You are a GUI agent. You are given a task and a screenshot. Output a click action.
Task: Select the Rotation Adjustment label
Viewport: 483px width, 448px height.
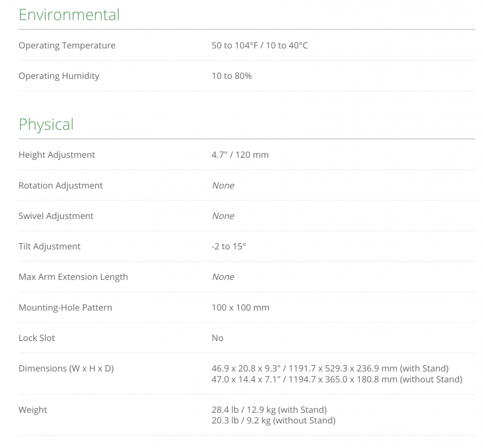tap(61, 186)
